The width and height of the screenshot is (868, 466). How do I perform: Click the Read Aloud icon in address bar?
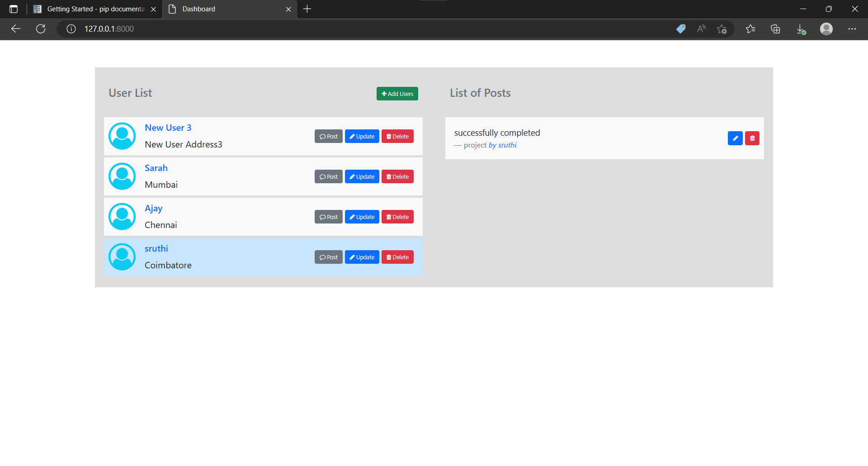pos(701,29)
